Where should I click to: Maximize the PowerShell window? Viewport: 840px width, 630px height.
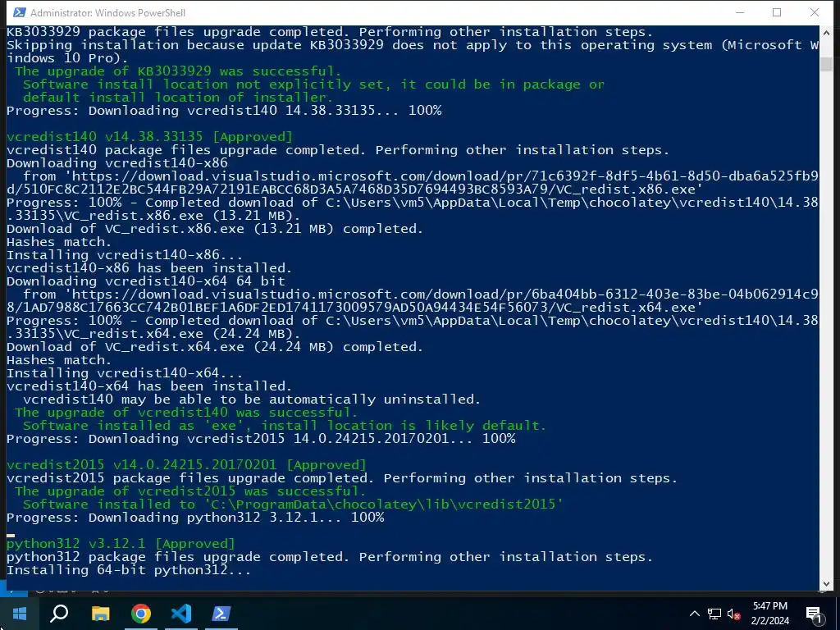777,12
